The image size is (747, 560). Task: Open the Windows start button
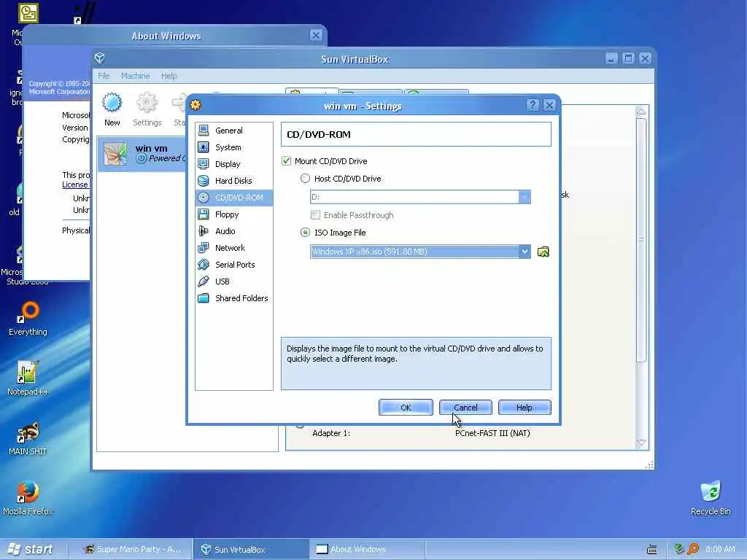tap(31, 549)
